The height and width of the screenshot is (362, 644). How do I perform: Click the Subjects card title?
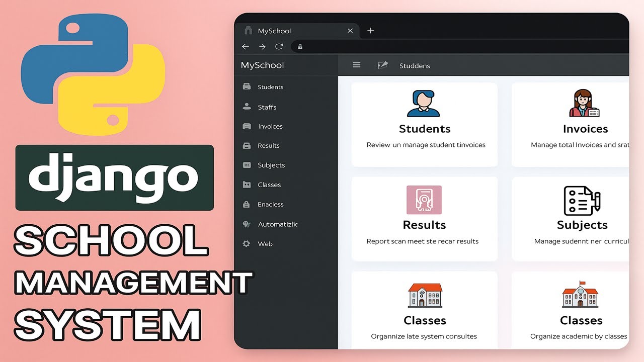(x=582, y=225)
